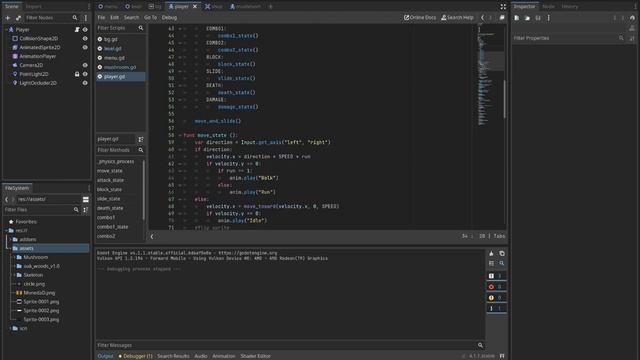The width and height of the screenshot is (640, 360).
Task: Open the File menu in script editor
Action: pyautogui.click(x=101, y=18)
